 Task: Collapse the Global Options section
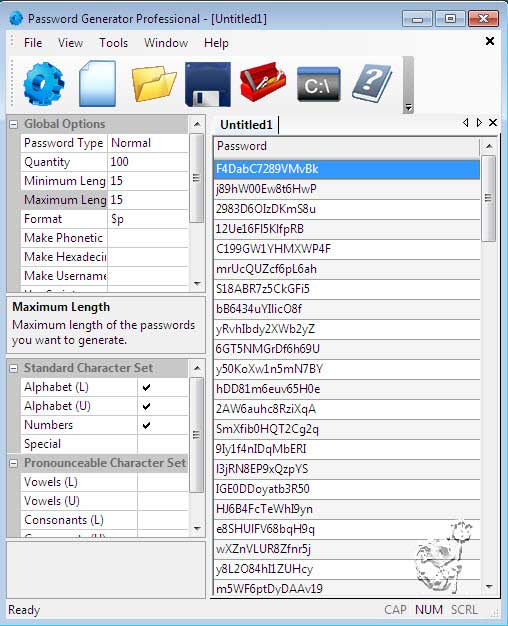point(13,124)
